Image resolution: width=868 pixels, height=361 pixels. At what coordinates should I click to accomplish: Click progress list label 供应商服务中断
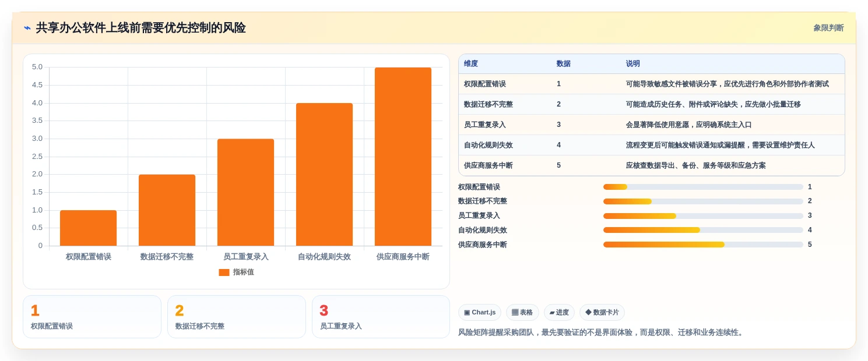pos(483,245)
